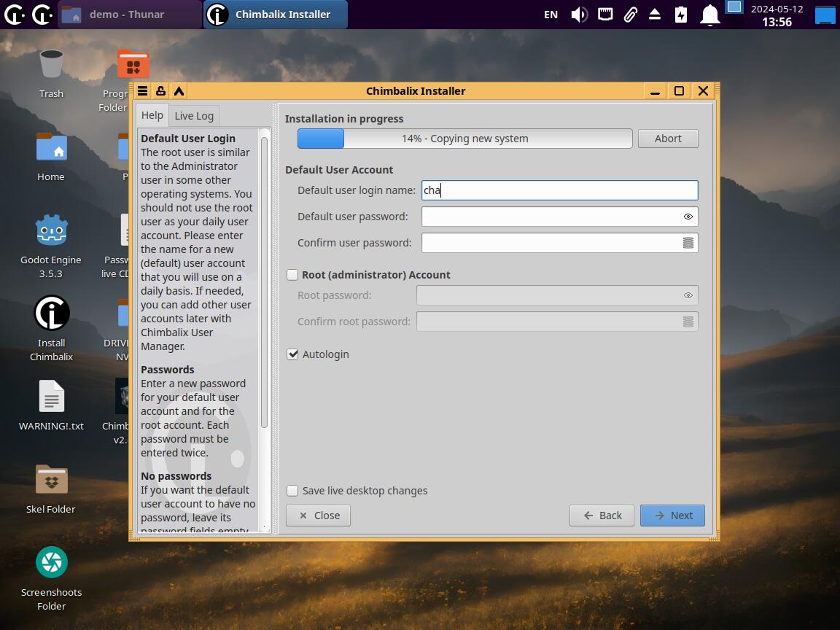Click the installer window menu icon
This screenshot has height=630, width=840.
[x=142, y=91]
